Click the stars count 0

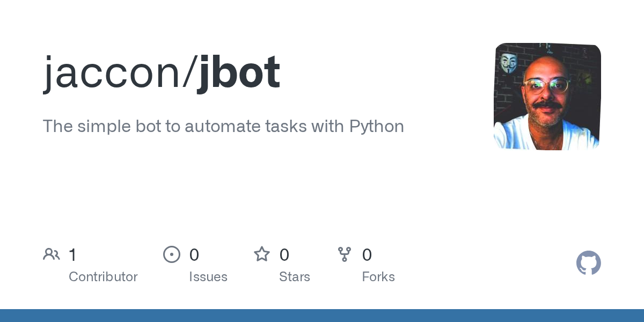[x=284, y=255]
